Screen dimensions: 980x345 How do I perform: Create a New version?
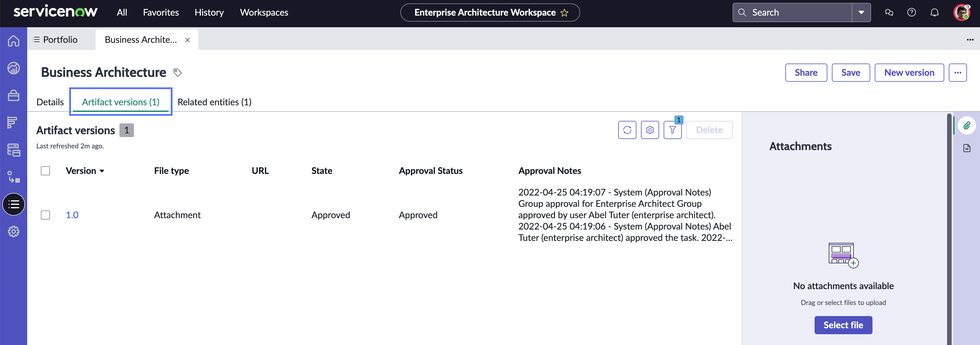[x=909, y=73]
